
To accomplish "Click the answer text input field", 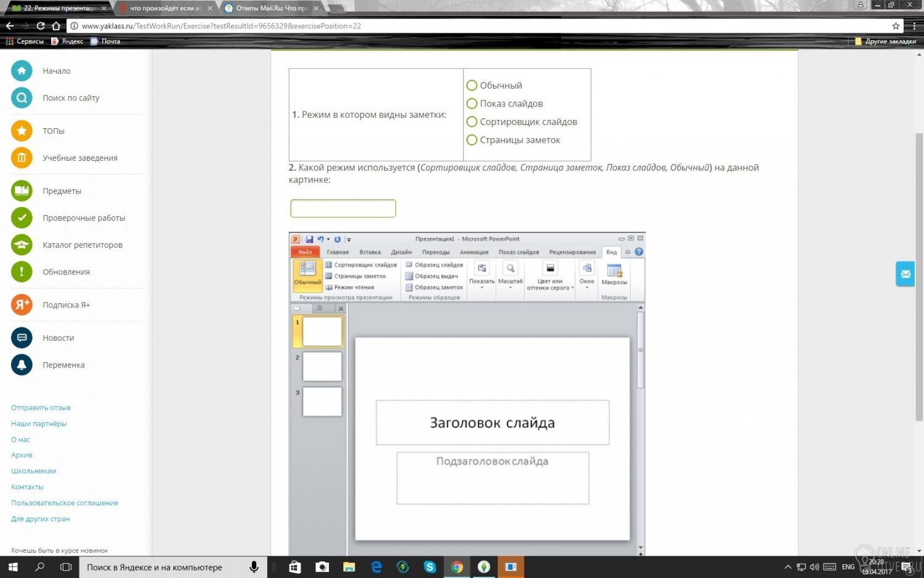I will click(343, 208).
